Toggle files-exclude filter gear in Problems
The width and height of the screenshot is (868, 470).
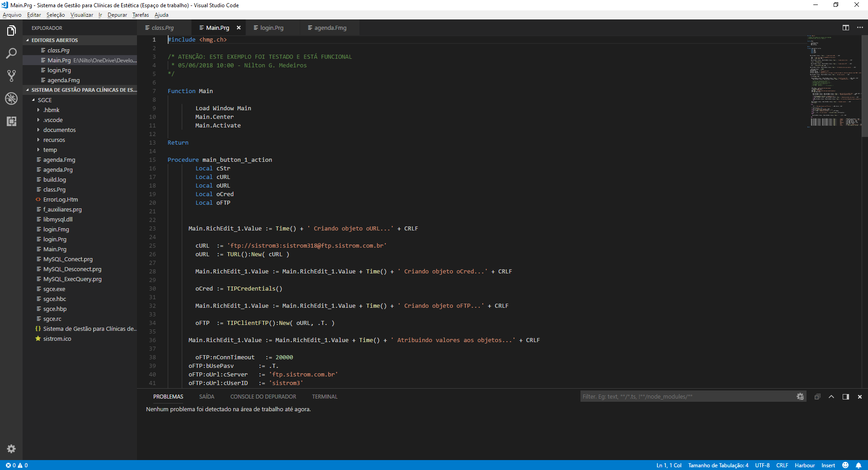800,397
